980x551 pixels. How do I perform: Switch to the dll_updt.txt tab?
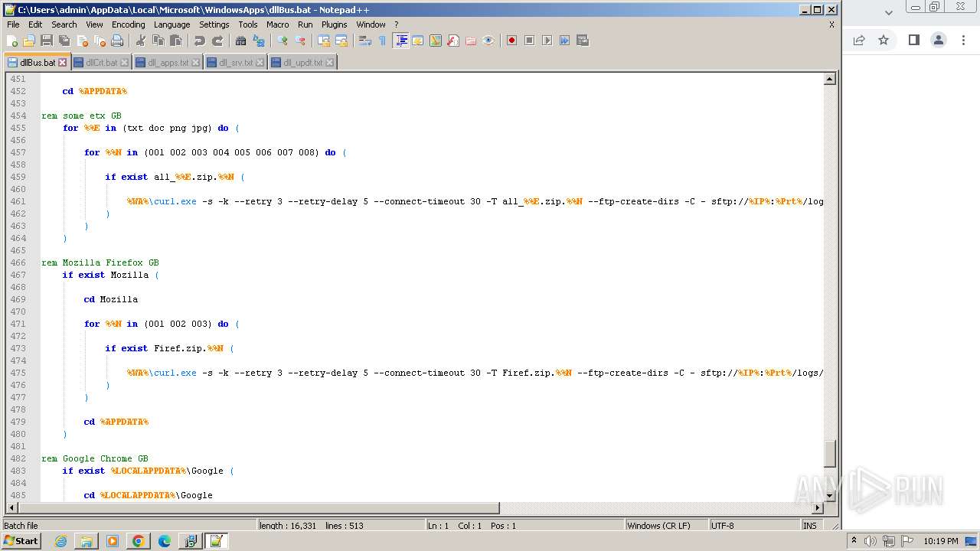pos(302,63)
